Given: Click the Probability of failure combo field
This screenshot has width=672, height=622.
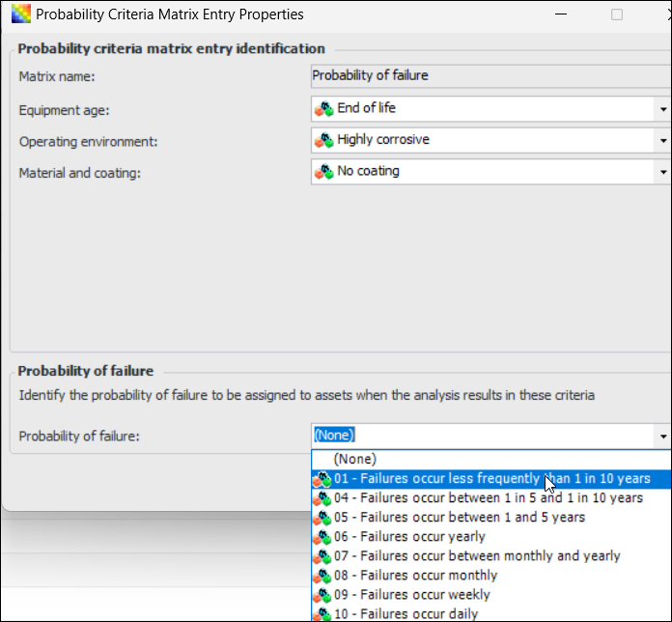Looking at the screenshot, I should pyautogui.click(x=483, y=436).
